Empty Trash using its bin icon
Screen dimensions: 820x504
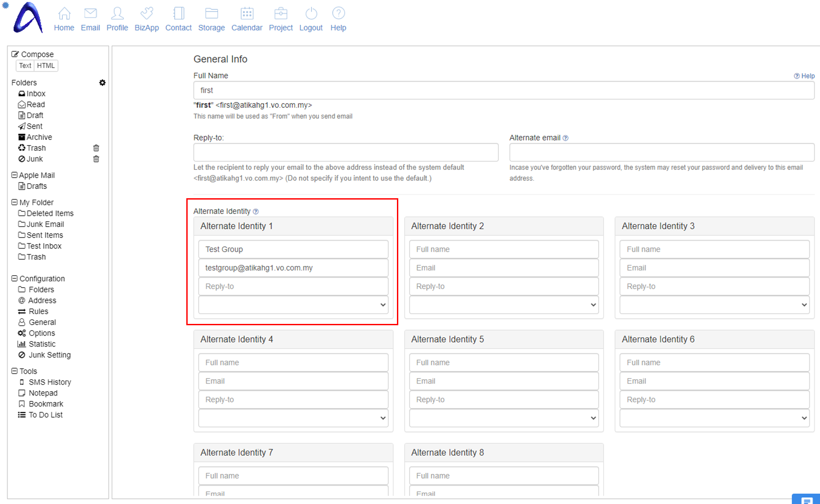tap(96, 148)
